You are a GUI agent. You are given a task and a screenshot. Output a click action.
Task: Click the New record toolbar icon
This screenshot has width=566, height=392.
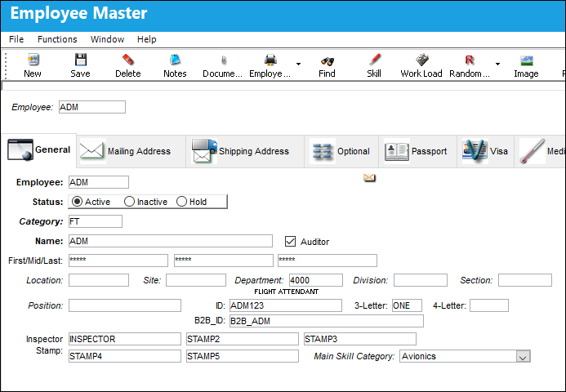(33, 60)
